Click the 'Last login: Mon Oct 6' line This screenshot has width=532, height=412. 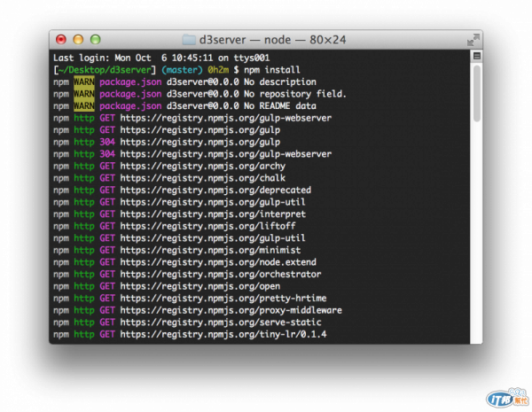(x=161, y=58)
